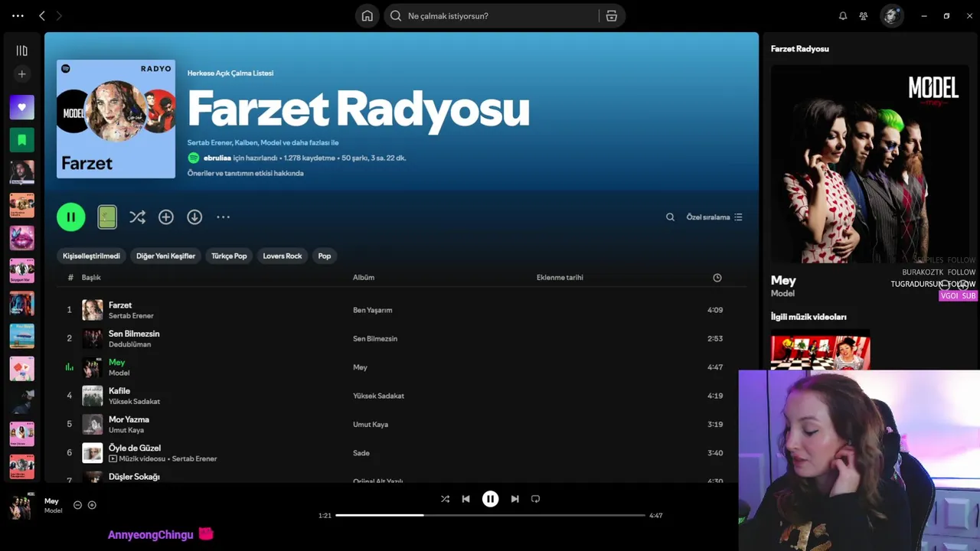This screenshot has width=980, height=551.
Task: Sort by Eklenme tarihi column header
Action: (560, 278)
